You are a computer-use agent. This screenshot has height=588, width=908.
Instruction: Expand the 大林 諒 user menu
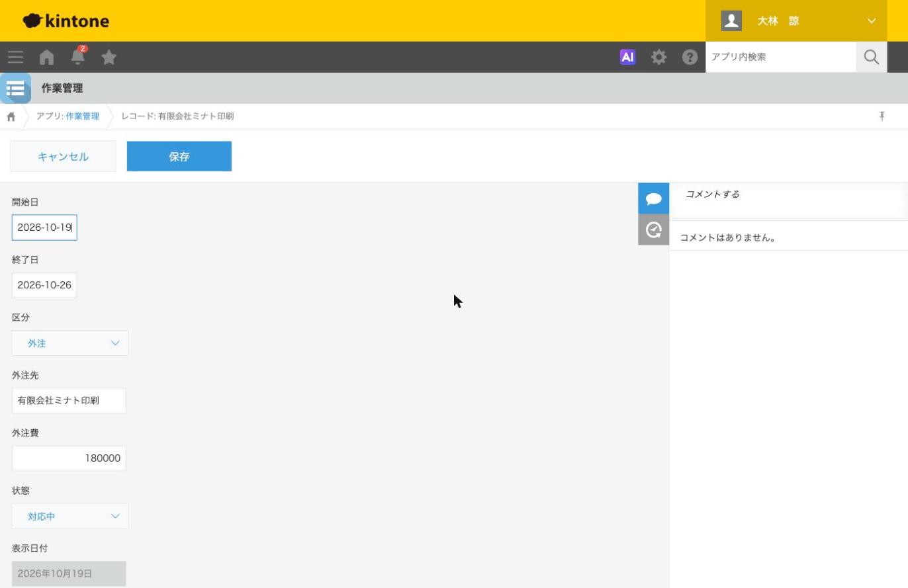click(x=796, y=21)
